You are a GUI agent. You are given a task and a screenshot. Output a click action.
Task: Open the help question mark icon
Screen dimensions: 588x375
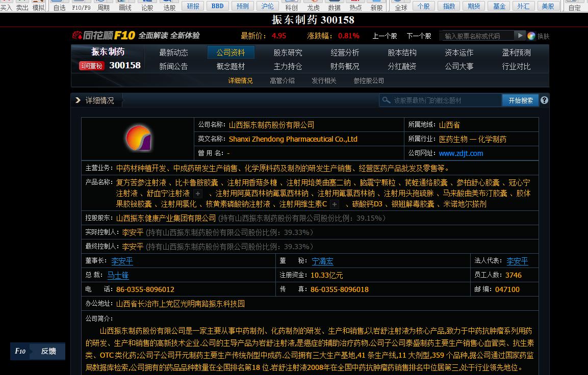[x=544, y=100]
